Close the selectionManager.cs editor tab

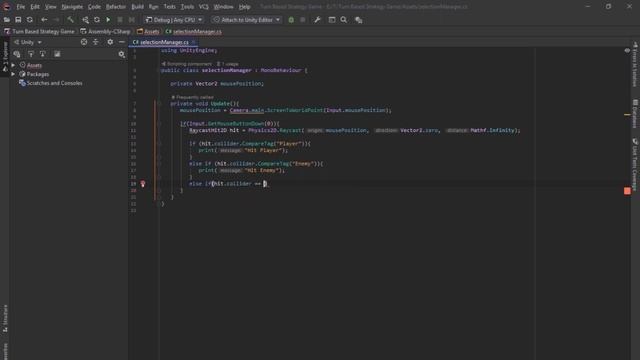click(x=193, y=42)
